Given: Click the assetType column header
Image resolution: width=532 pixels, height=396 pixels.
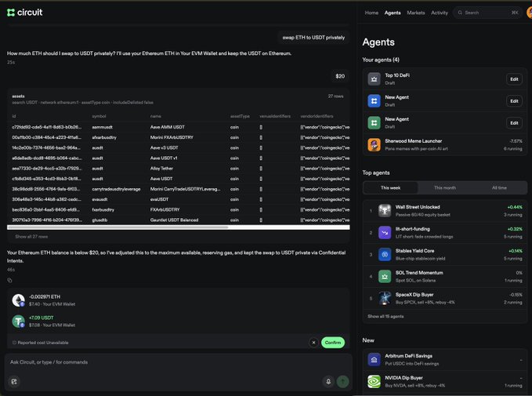Looking at the screenshot, I should pos(240,116).
